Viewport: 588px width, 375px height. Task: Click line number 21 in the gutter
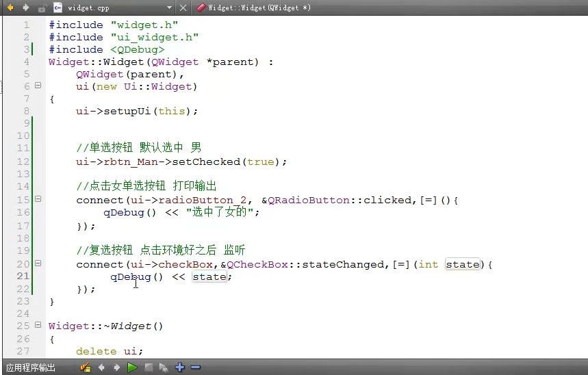(x=23, y=276)
